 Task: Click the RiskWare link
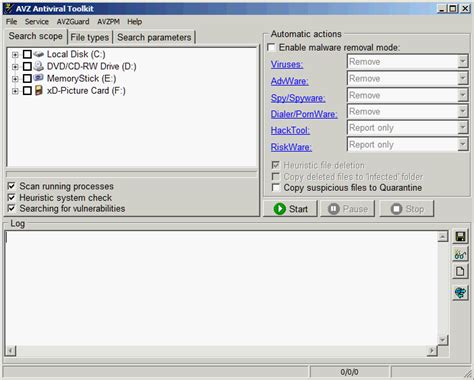(291, 147)
